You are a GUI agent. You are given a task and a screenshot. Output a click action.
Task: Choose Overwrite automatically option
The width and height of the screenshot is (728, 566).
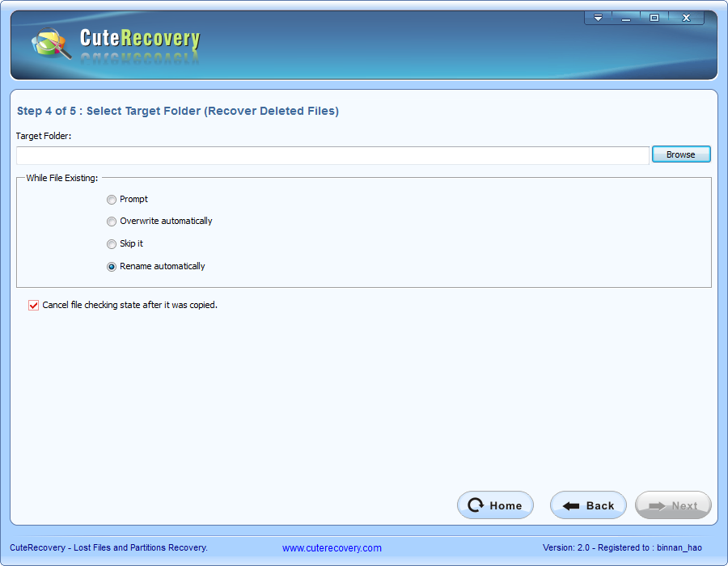pyautogui.click(x=112, y=222)
